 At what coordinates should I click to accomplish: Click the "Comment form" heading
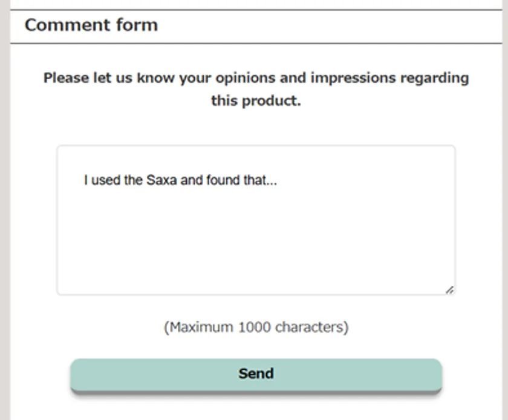pyautogui.click(x=91, y=25)
